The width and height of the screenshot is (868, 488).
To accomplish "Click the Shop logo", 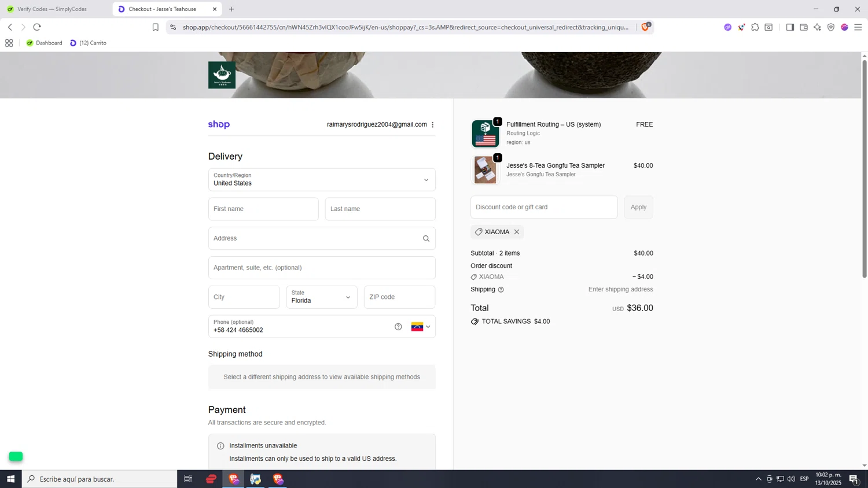I will 219,124.
